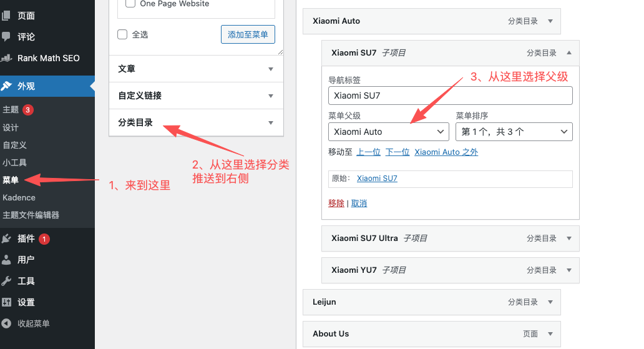Expand the Xiaomi SU7 Ultra menu item
The image size is (644, 349).
(568, 238)
